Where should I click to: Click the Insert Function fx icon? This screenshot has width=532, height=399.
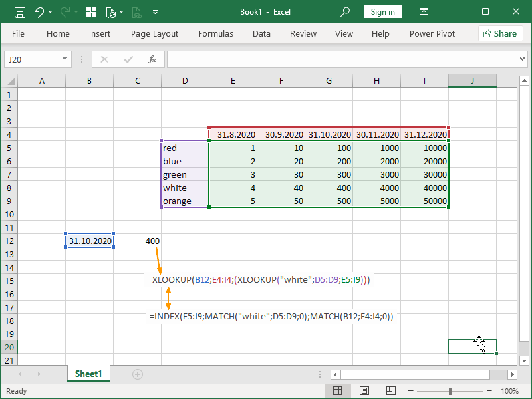click(x=152, y=59)
